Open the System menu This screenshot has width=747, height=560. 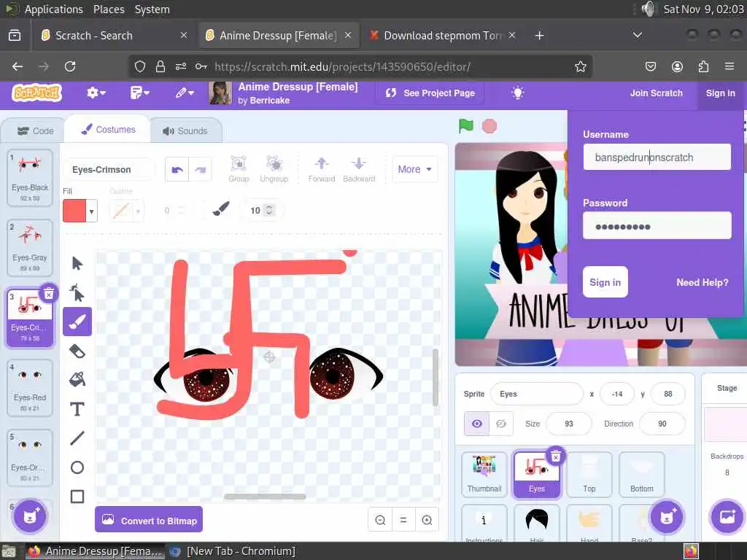click(x=152, y=9)
